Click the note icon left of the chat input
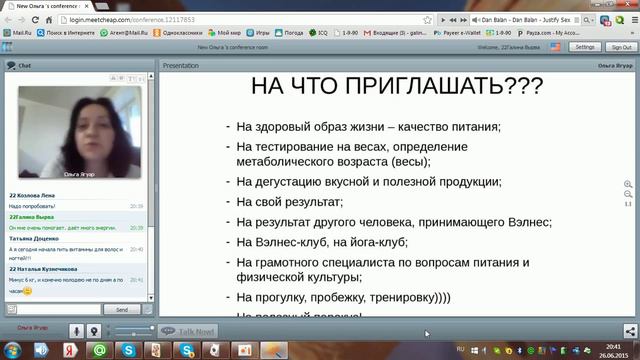640x360 pixels. tap(12, 309)
